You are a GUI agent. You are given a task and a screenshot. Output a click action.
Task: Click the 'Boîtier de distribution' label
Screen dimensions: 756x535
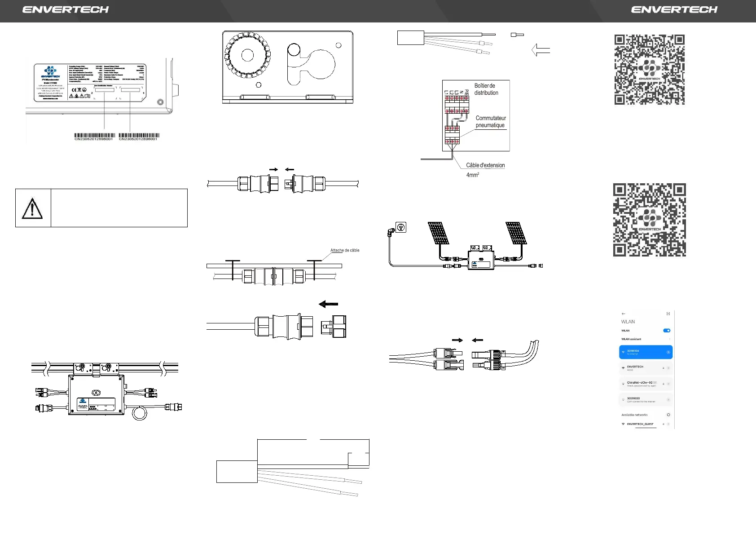pyautogui.click(x=486, y=89)
